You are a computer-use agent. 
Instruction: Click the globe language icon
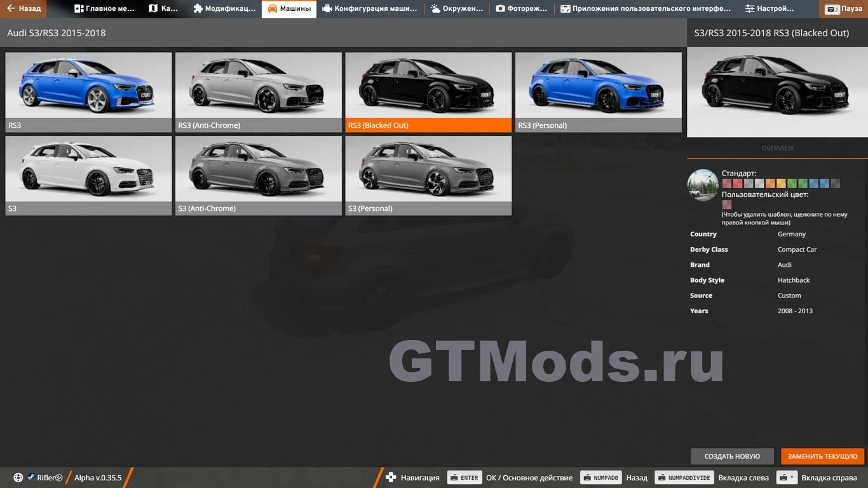[18, 478]
